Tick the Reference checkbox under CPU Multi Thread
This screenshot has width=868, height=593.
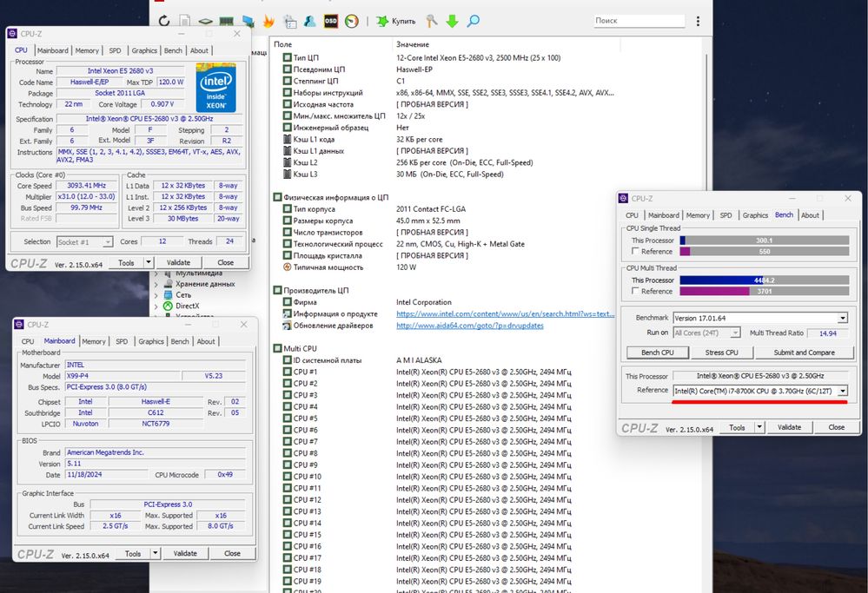pos(635,291)
